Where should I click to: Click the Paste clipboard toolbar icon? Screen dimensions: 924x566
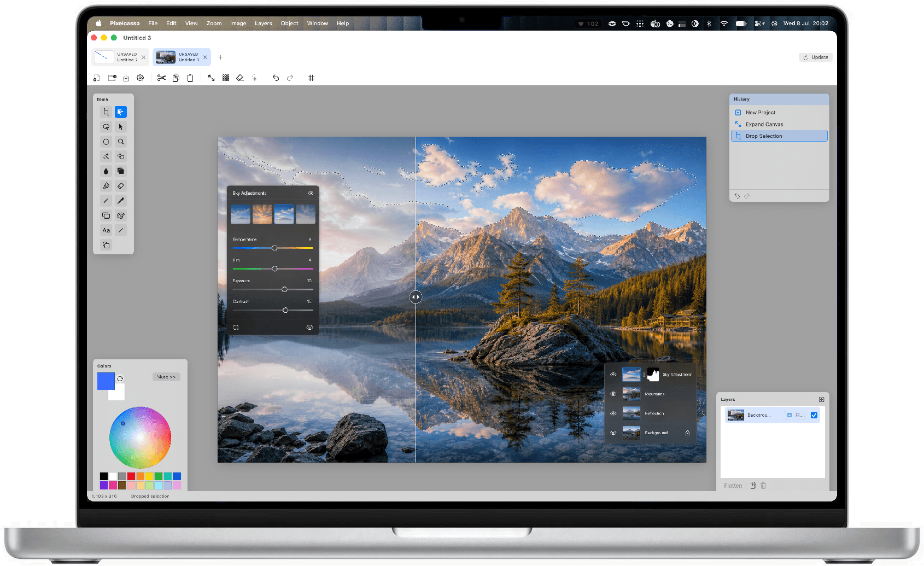[190, 78]
